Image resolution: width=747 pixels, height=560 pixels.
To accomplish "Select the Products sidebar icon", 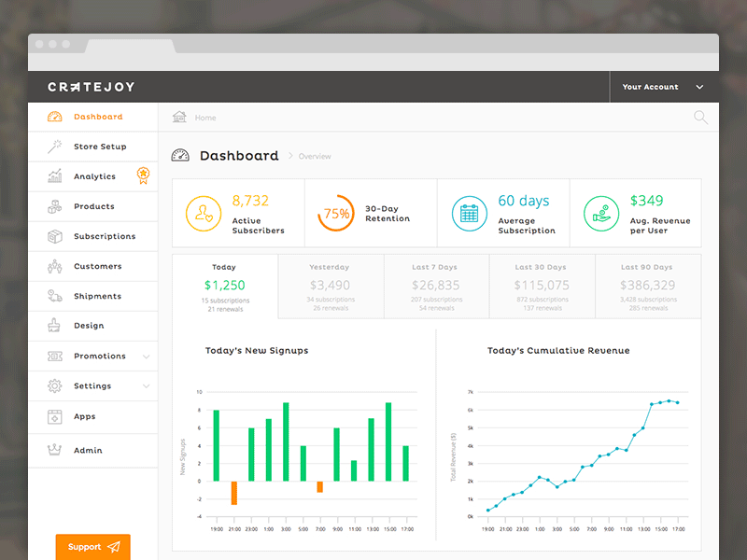I will point(56,206).
